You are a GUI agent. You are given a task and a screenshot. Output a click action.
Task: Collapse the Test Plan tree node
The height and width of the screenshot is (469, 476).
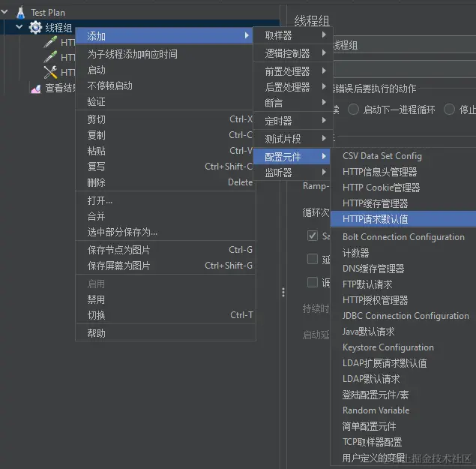coord(4,12)
